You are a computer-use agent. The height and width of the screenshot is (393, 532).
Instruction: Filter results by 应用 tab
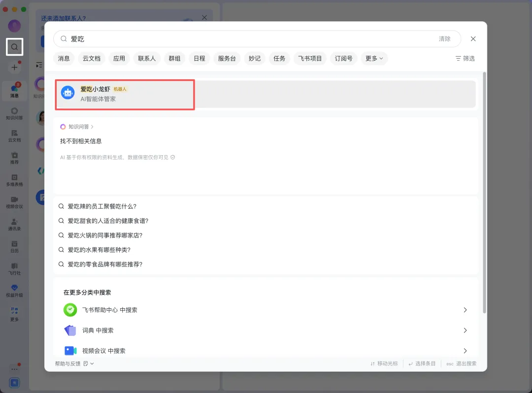[119, 58]
